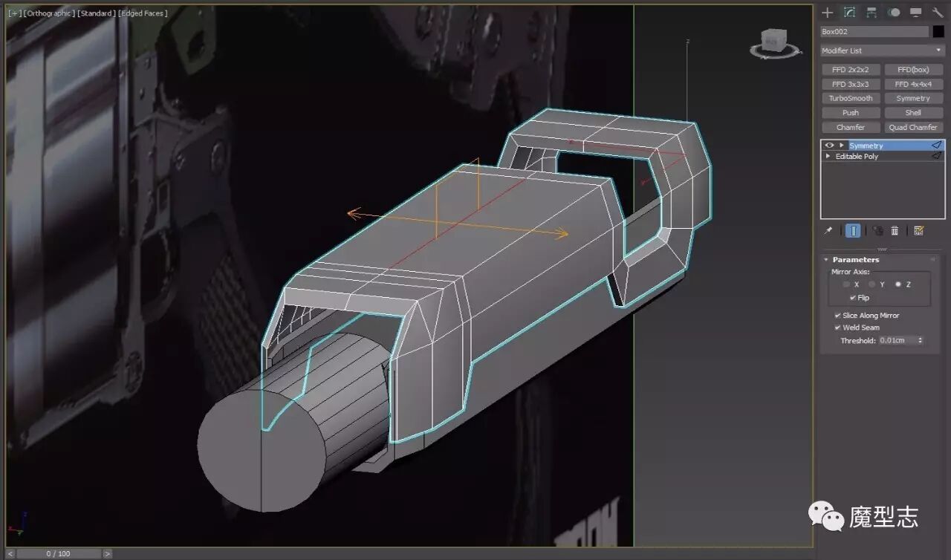Apply FFD 3x3x3 modifier
The width and height of the screenshot is (951, 560).
(851, 84)
